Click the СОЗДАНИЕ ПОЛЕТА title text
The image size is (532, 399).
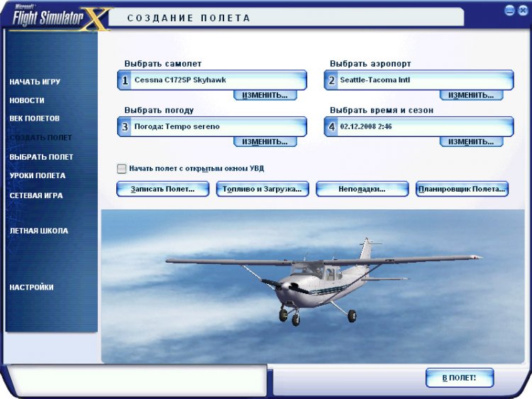click(189, 18)
